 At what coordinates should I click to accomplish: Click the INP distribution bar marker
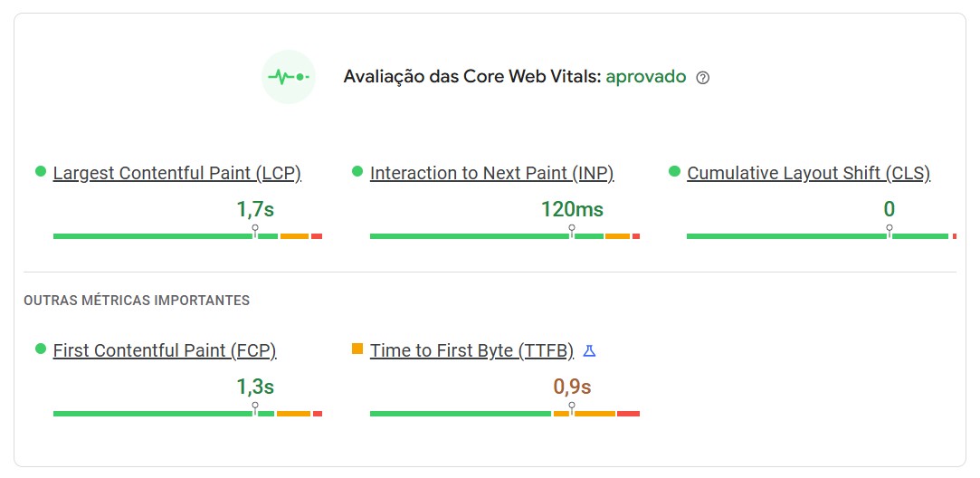(572, 232)
